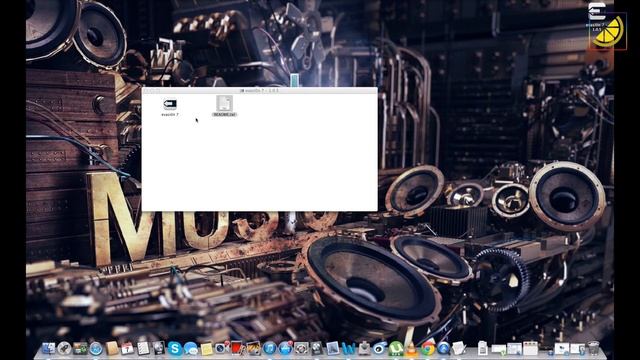Screen dimensions: 640x360
Task: Click evasi0n 7 label under app icon
Action: 170,115
